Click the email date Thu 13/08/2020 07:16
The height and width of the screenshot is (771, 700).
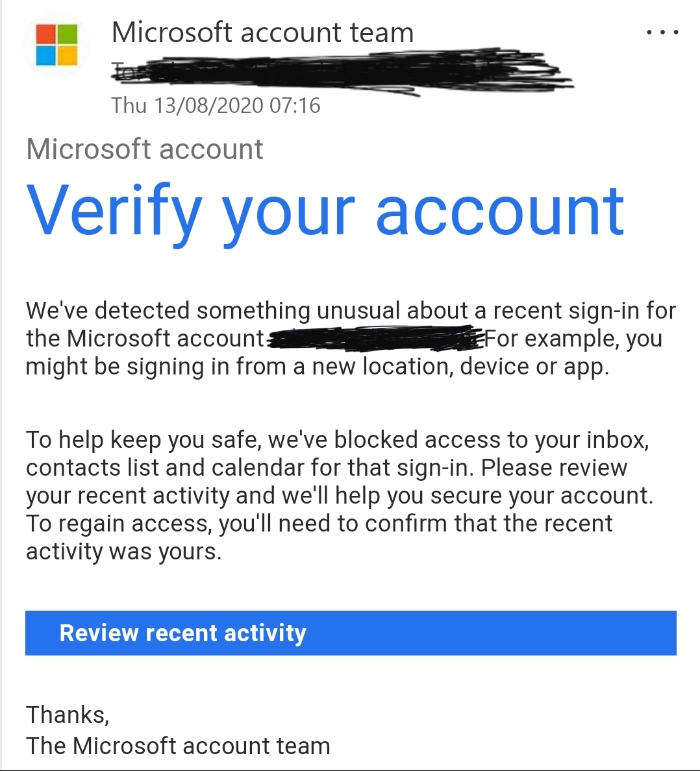click(x=216, y=105)
